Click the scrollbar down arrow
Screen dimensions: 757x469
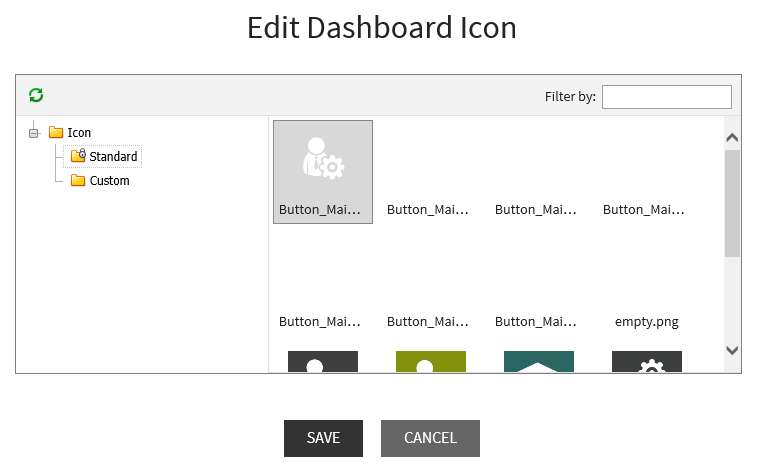[732, 350]
